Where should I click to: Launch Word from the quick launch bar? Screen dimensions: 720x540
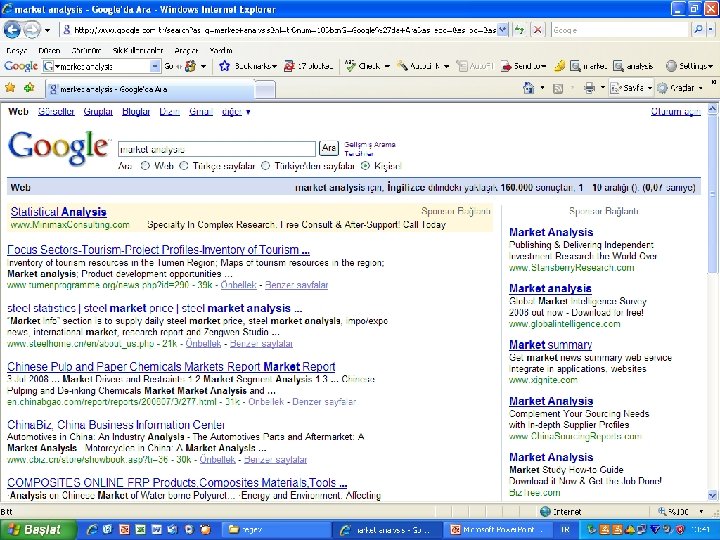click(x=156, y=529)
